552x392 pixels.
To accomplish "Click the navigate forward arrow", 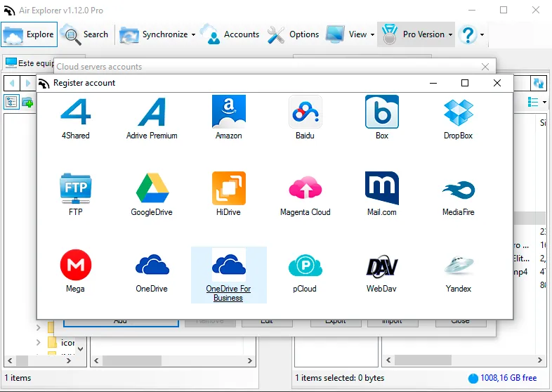I will click(x=28, y=83).
